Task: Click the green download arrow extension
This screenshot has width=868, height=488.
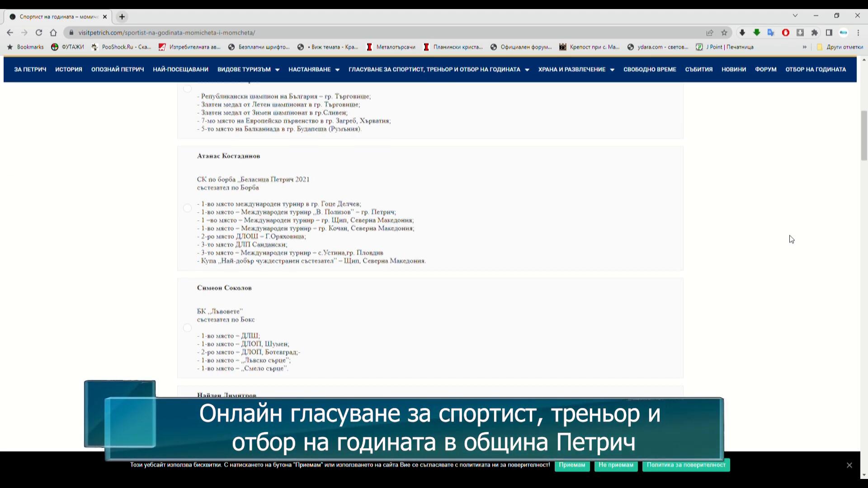Action: (x=756, y=33)
